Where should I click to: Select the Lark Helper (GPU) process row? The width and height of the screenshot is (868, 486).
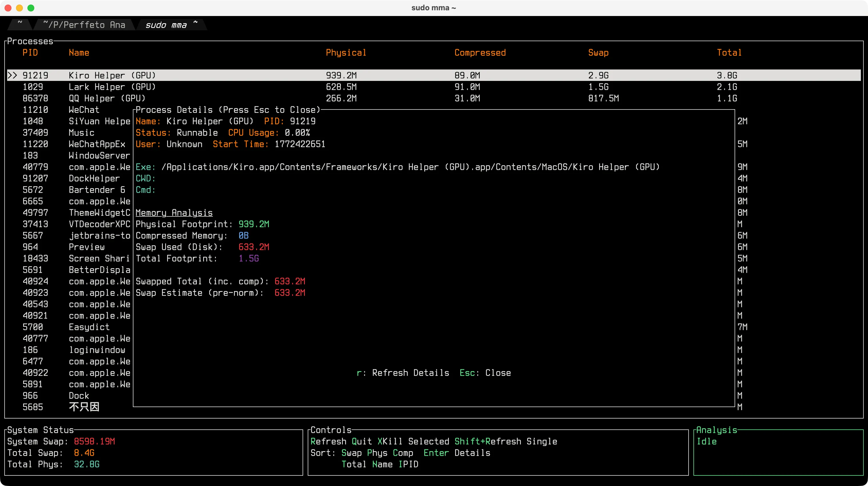coord(112,87)
